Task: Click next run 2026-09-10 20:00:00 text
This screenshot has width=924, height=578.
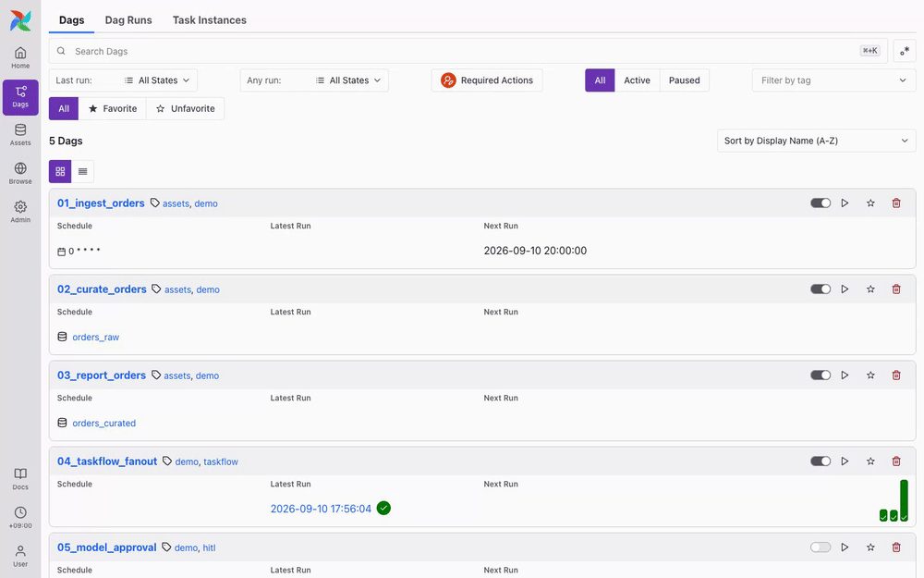Action: 535,251
